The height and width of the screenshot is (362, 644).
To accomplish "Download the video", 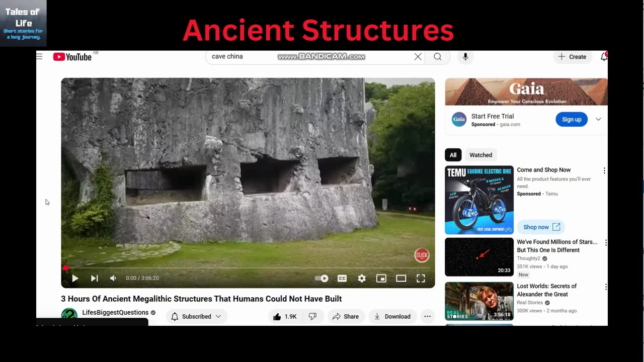I will click(392, 316).
